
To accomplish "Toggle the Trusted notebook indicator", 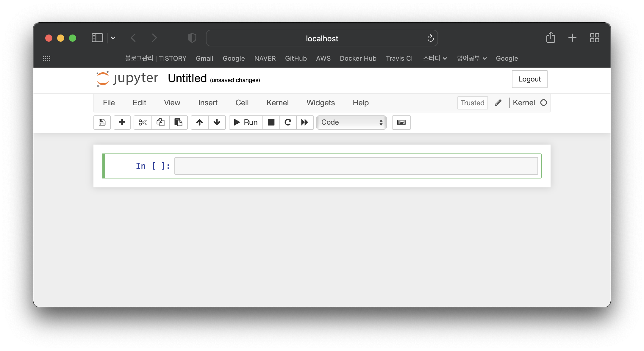I will 472,103.
